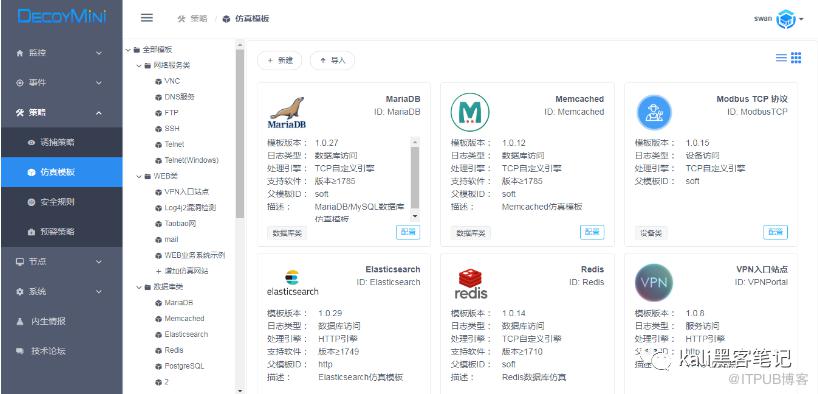This screenshot has height=394, width=818.
Task: Select mail in the template tree
Action: (x=171, y=240)
